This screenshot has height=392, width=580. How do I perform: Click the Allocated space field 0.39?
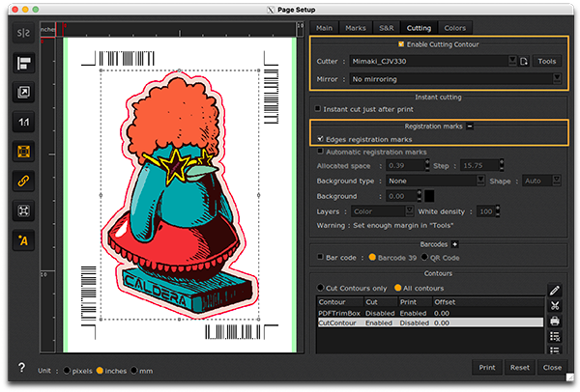(405, 165)
